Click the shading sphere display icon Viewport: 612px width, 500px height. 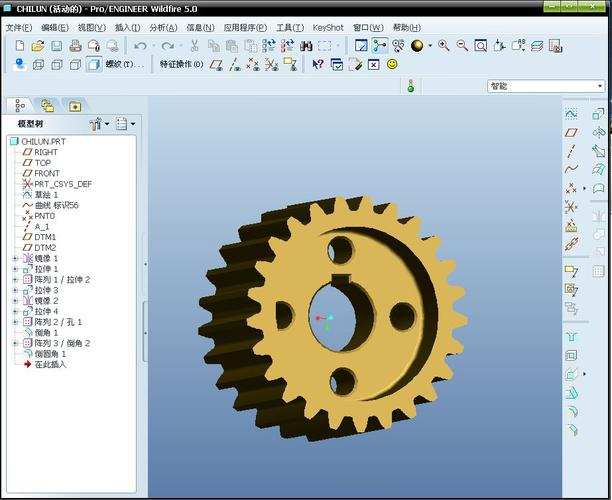(x=417, y=46)
